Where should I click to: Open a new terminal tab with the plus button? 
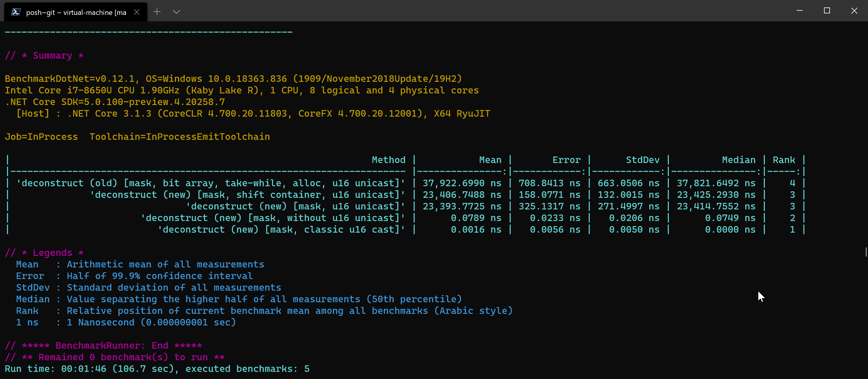[x=157, y=12]
